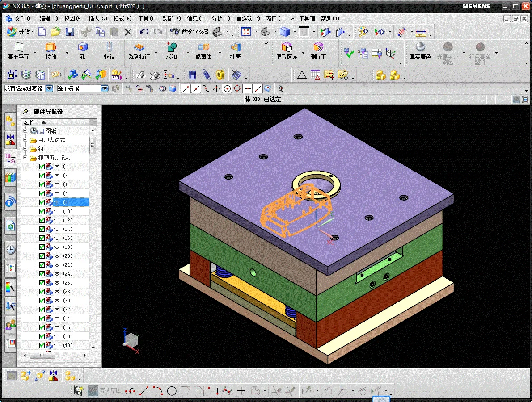Viewport: 532px width, 402px height.
Task: Click the 名称 column header
Action: [x=55, y=122]
